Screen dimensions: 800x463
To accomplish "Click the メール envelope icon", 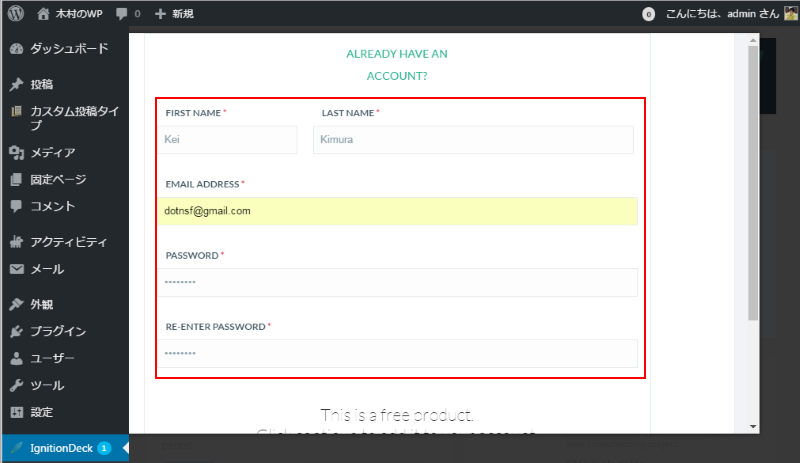I will point(16,269).
